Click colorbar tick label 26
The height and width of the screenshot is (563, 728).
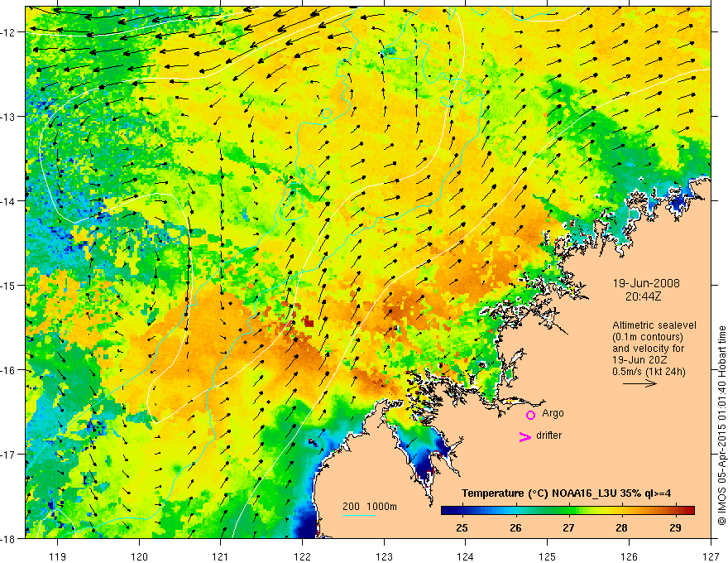point(515,527)
